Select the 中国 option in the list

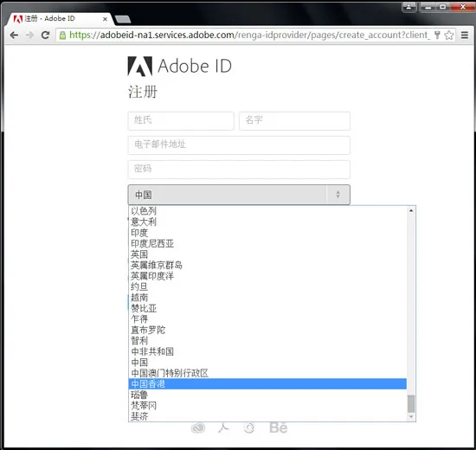click(267, 363)
